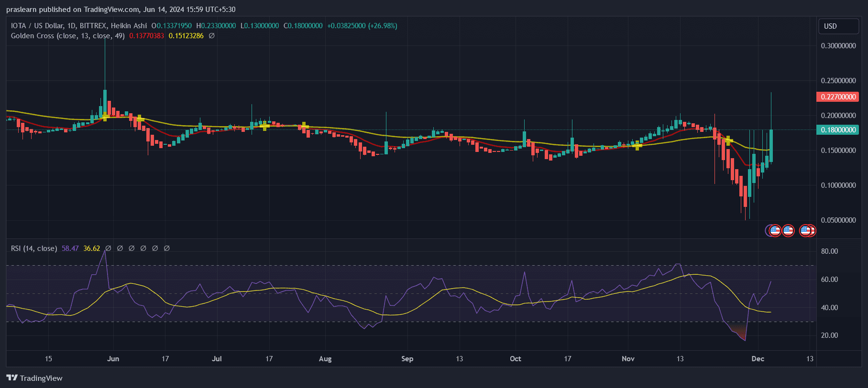This screenshot has height=388, width=868.
Task: Click the first null symbol after RSI 36.62
Action: coord(108,248)
